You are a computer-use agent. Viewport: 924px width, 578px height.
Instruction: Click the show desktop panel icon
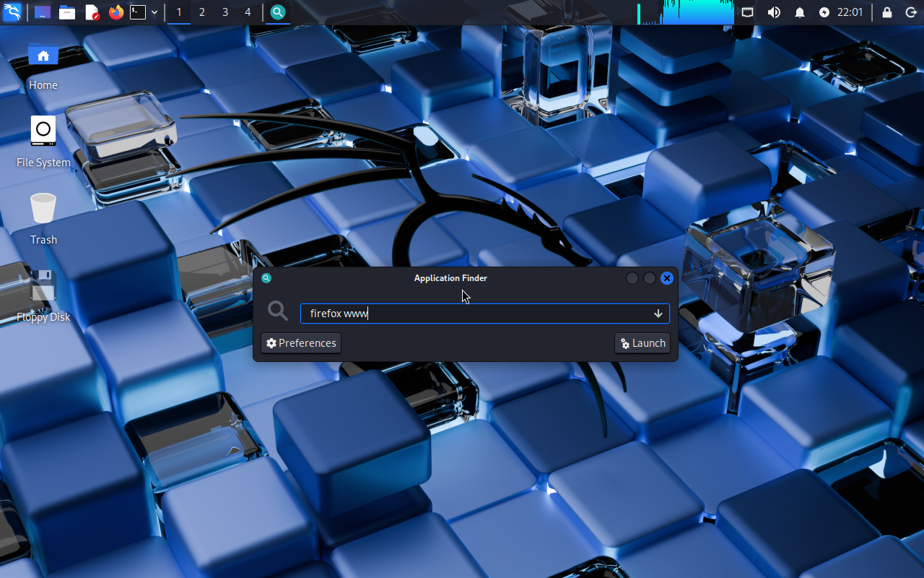pyautogui.click(x=43, y=12)
